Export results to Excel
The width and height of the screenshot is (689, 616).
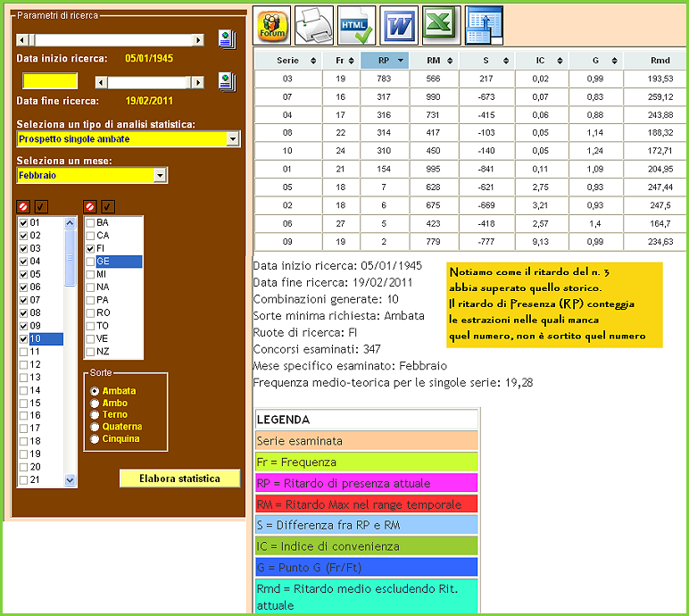click(441, 26)
